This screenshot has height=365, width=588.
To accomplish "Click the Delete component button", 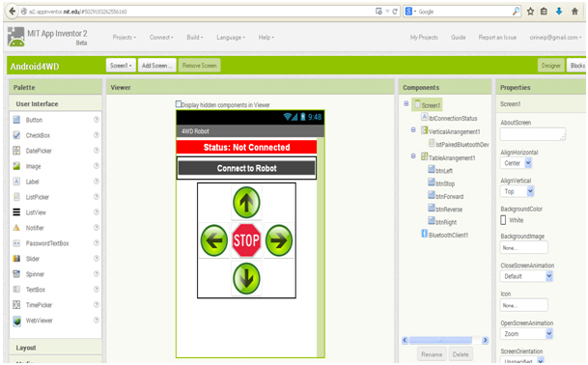I will coord(461,354).
